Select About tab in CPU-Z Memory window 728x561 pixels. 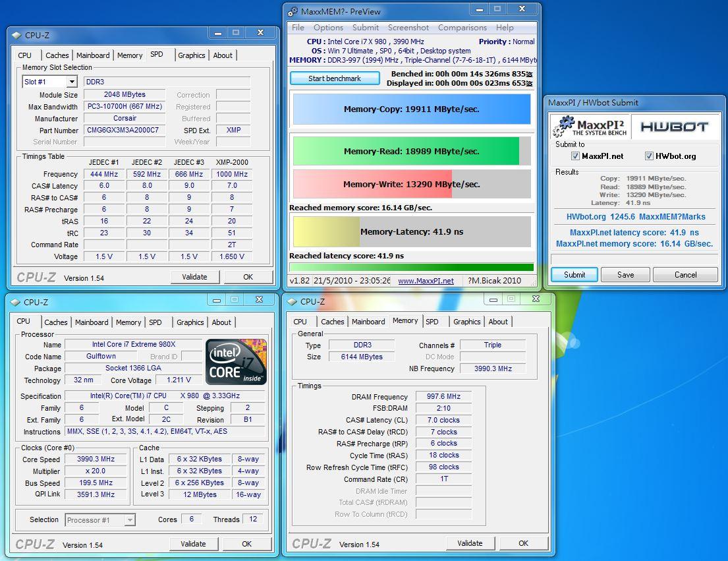(498, 321)
